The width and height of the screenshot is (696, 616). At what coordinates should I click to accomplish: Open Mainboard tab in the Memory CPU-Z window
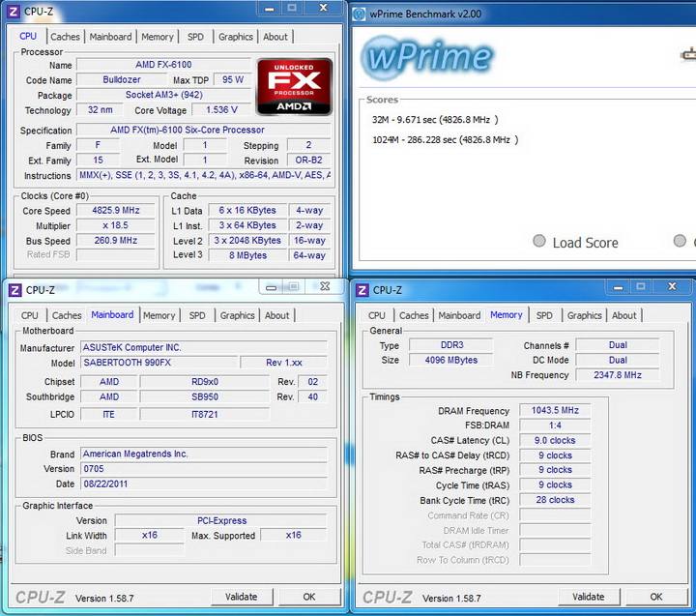pyautogui.click(x=459, y=315)
